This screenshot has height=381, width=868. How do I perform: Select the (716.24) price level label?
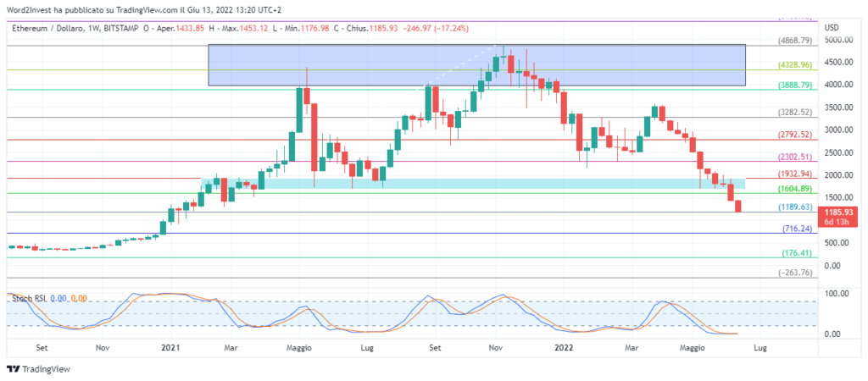click(x=798, y=229)
